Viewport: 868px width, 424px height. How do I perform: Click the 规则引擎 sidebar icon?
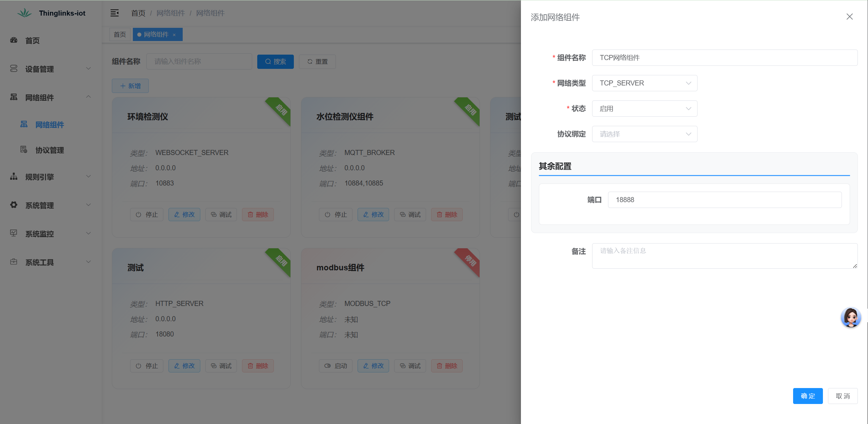click(x=14, y=177)
